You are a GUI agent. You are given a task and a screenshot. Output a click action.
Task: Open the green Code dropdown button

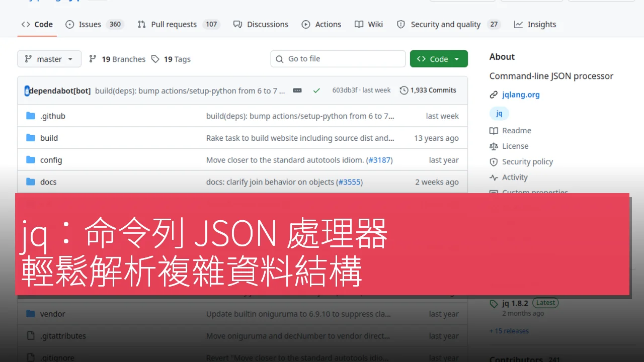click(x=439, y=59)
